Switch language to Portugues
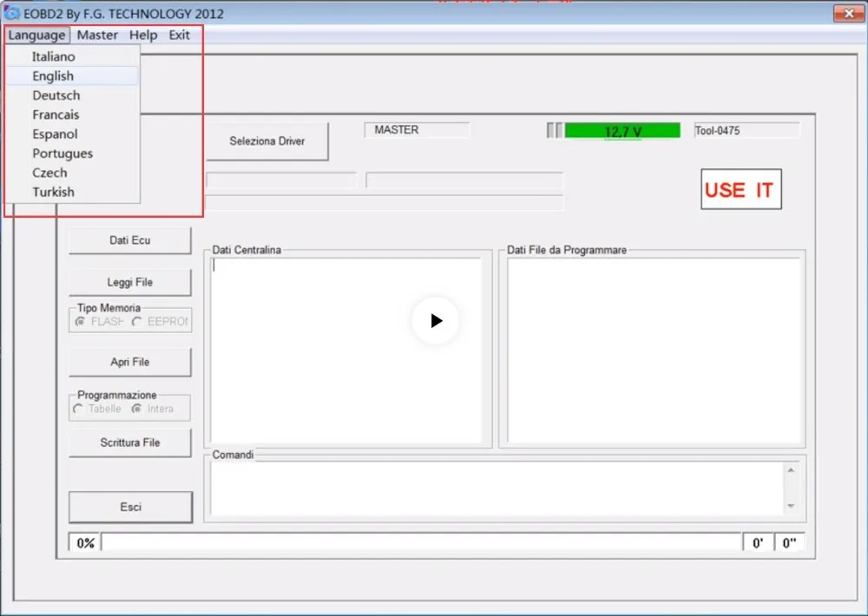The height and width of the screenshot is (616, 868). click(72, 154)
